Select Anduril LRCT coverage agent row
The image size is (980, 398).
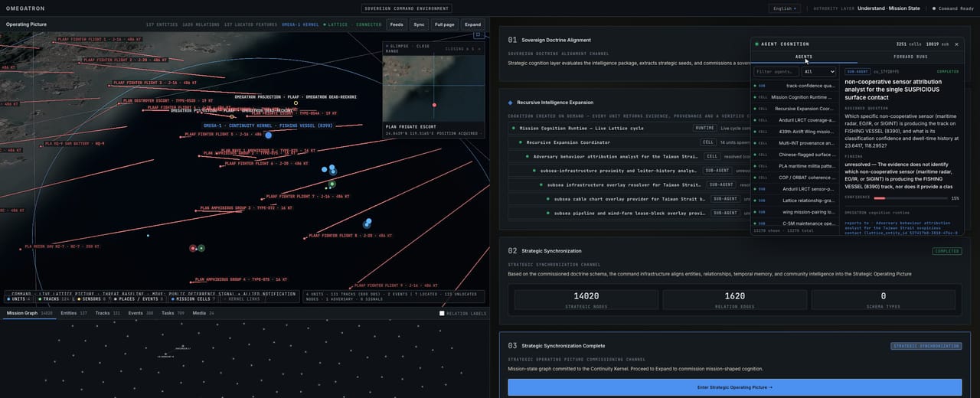[794, 120]
